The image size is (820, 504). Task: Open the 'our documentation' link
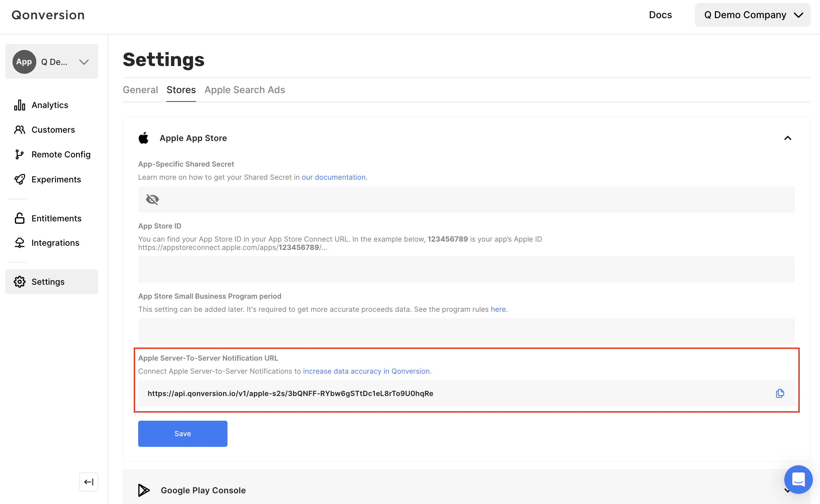coord(333,177)
